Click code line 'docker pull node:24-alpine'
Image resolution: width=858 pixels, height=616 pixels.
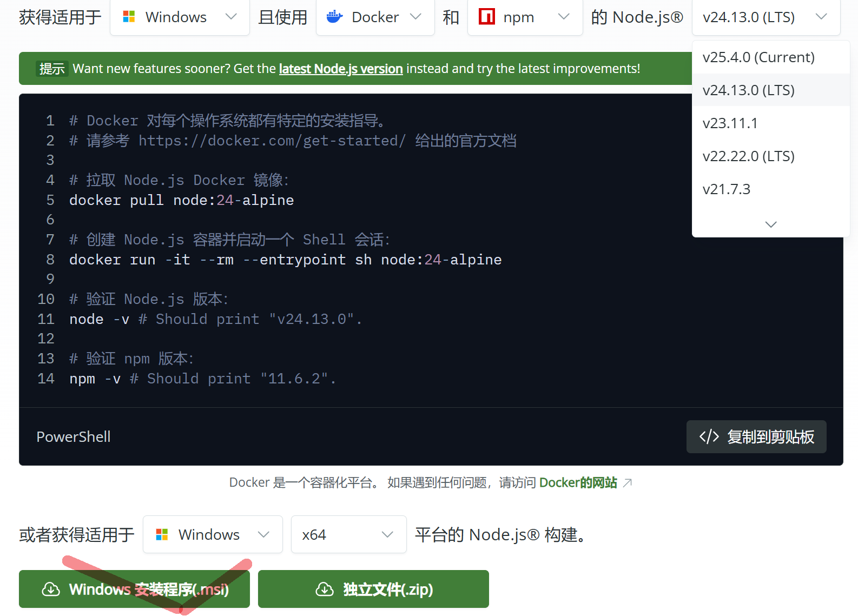(182, 200)
